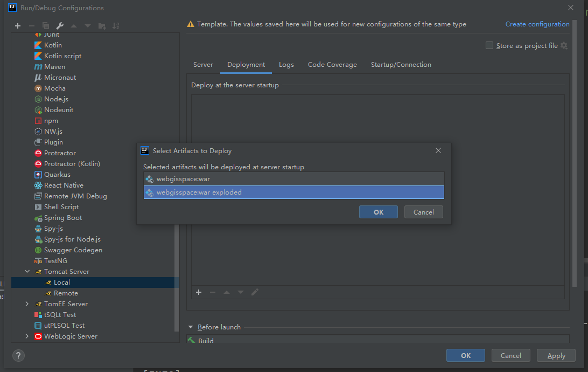
Task: Select webgisspace:war exploded artifact
Action: [x=293, y=192]
